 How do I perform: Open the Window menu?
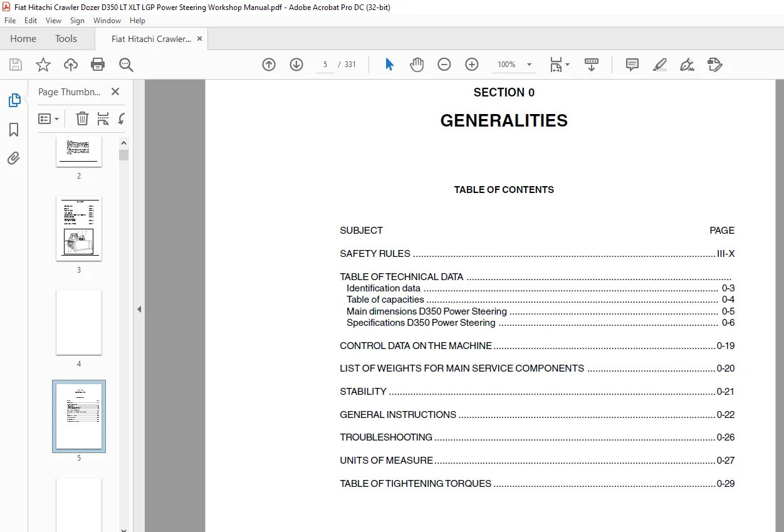[x=107, y=21]
